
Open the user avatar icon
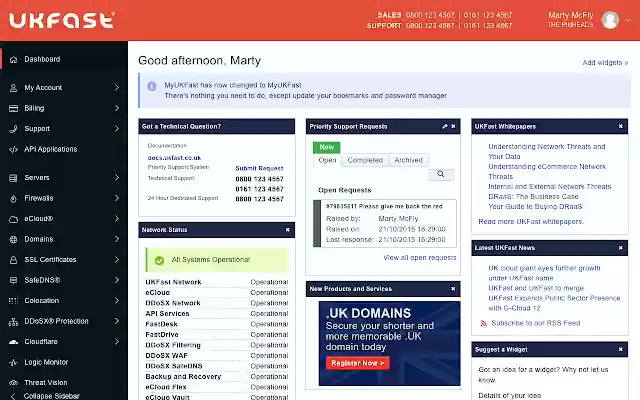click(610, 20)
